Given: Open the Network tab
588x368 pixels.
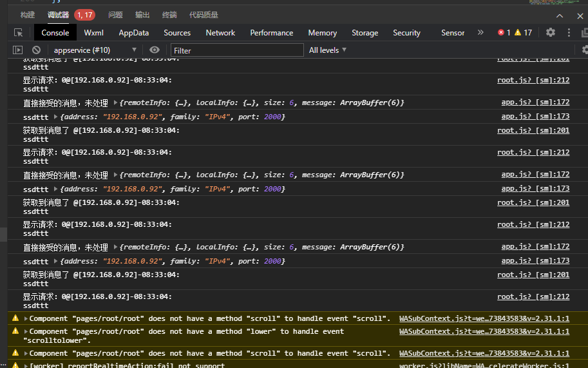Looking at the screenshot, I should click(x=220, y=33).
